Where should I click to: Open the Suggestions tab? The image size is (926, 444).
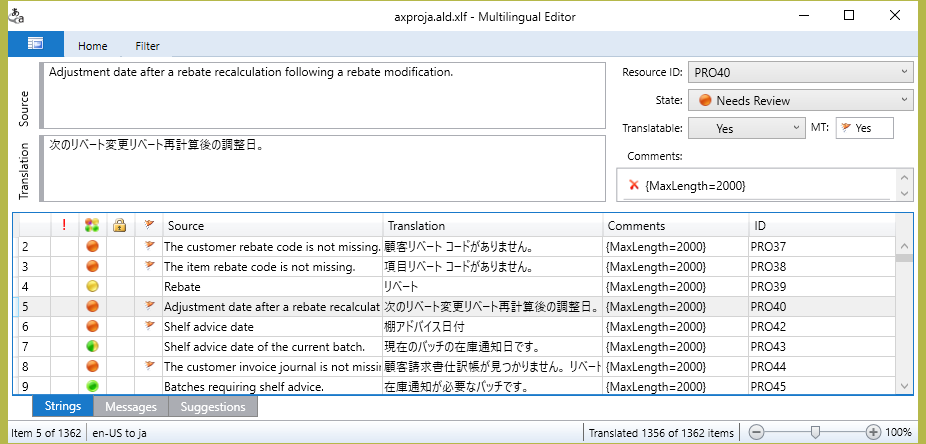click(x=213, y=407)
